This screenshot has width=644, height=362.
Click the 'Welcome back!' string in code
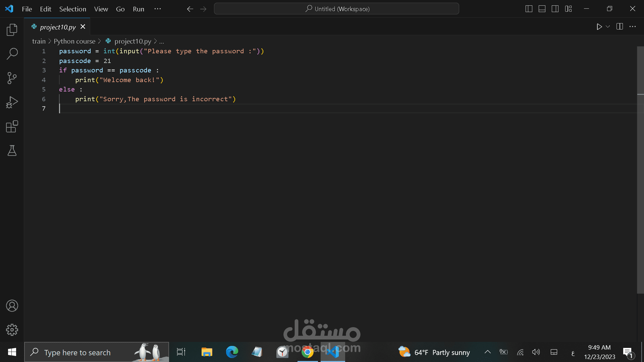coord(131,80)
